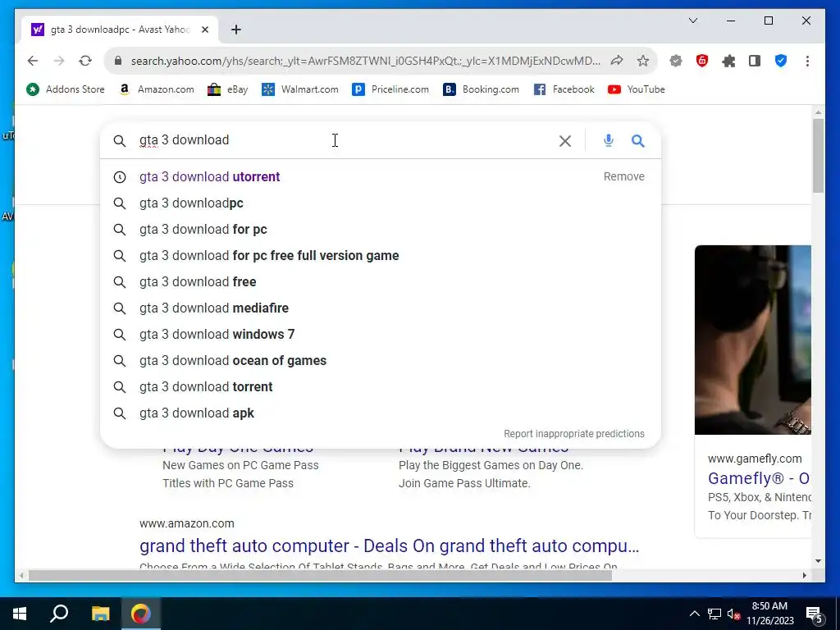Open the Extensions puzzle-piece icon

click(728, 61)
